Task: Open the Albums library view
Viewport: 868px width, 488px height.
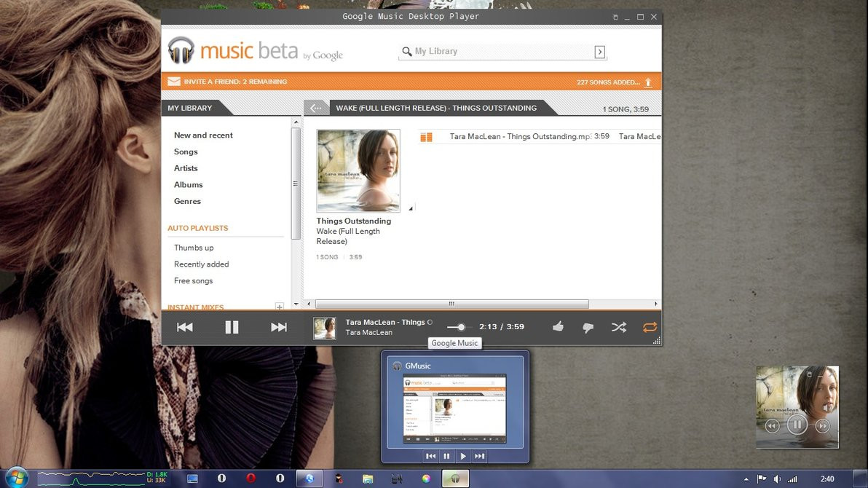Action: 188,185
